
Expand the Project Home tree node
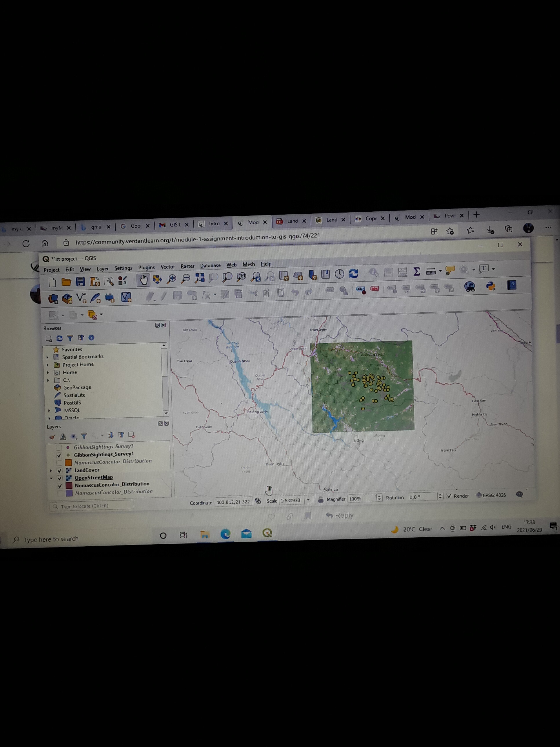[48, 365]
